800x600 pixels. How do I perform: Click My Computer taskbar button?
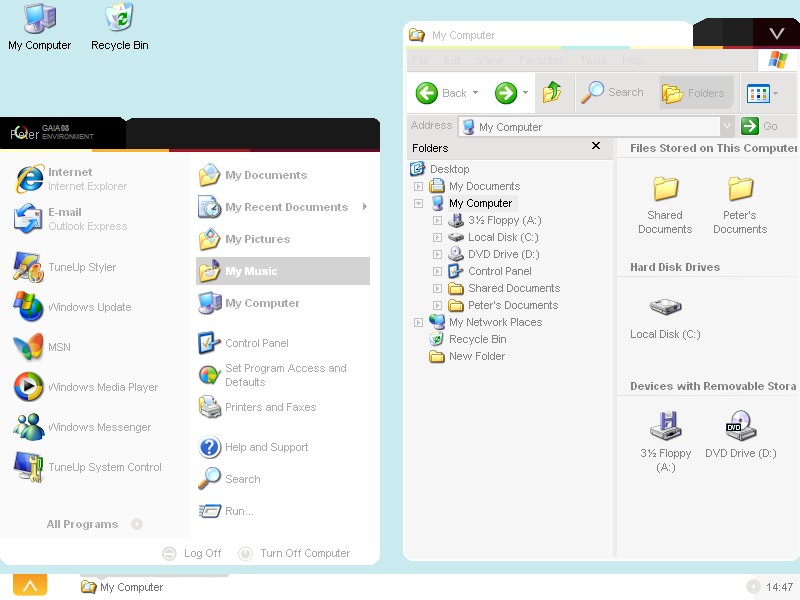click(x=122, y=587)
